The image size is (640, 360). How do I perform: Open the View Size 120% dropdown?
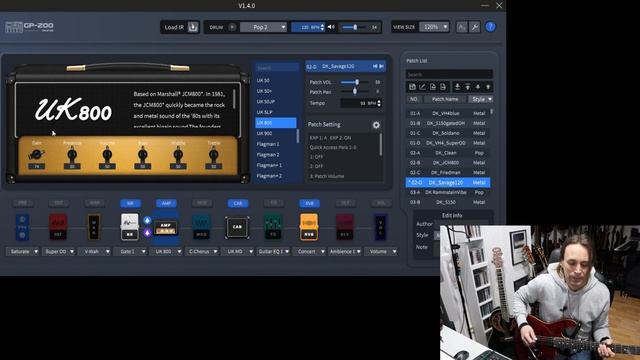pos(434,27)
